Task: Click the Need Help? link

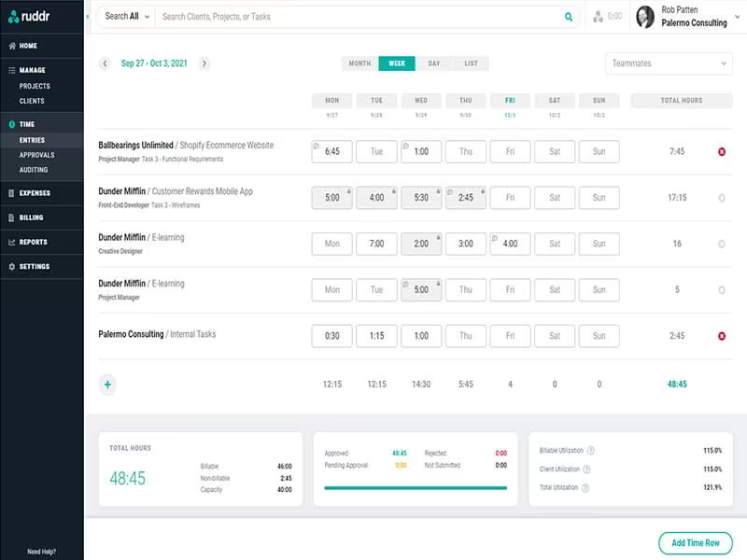Action: click(x=41, y=552)
